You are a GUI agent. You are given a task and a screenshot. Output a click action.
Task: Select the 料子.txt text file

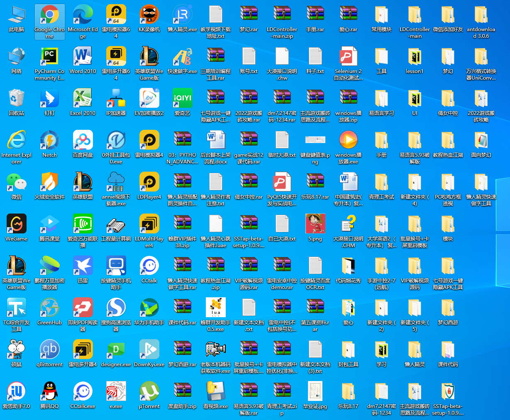315,61
